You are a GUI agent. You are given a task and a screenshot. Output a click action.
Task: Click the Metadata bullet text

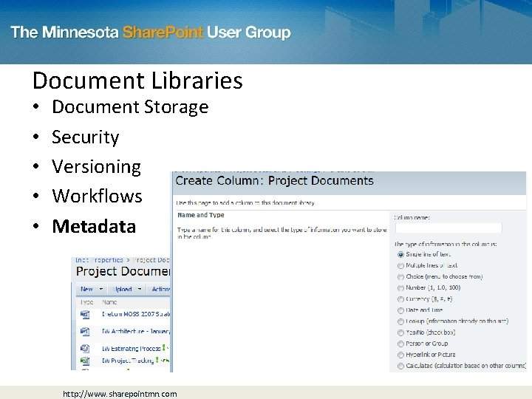point(94,226)
